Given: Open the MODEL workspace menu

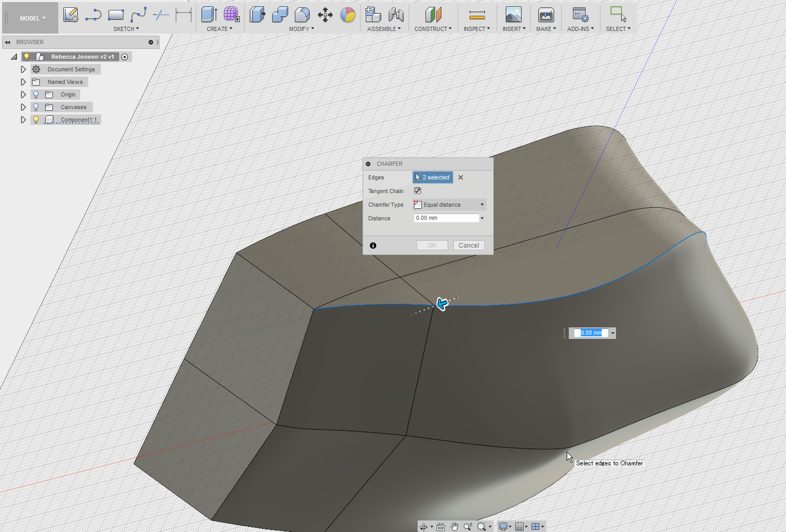Looking at the screenshot, I should click(30, 17).
